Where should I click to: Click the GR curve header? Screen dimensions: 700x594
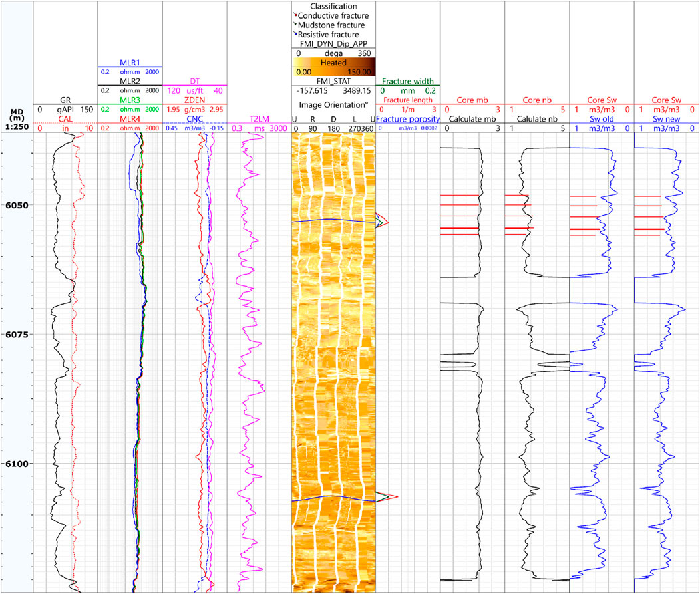tap(65, 100)
